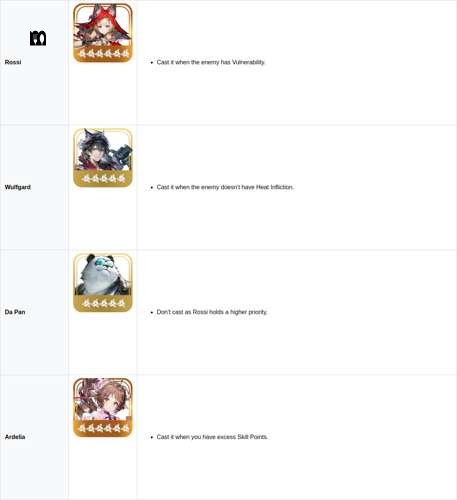Click the star rarity bar under Da Pan
The image size is (457, 500).
coord(103,303)
